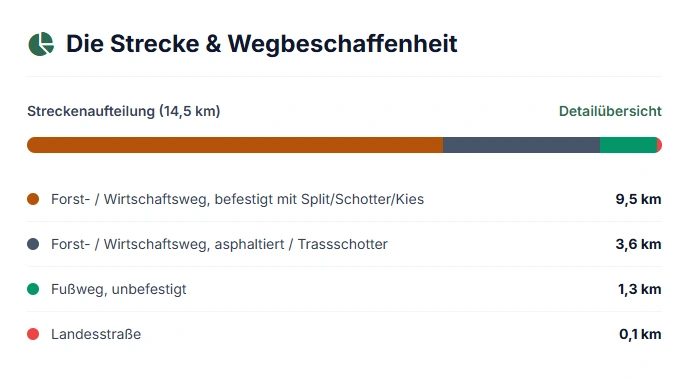Click the 9,5 km distance value
This screenshot has height=378, width=688.
point(638,199)
